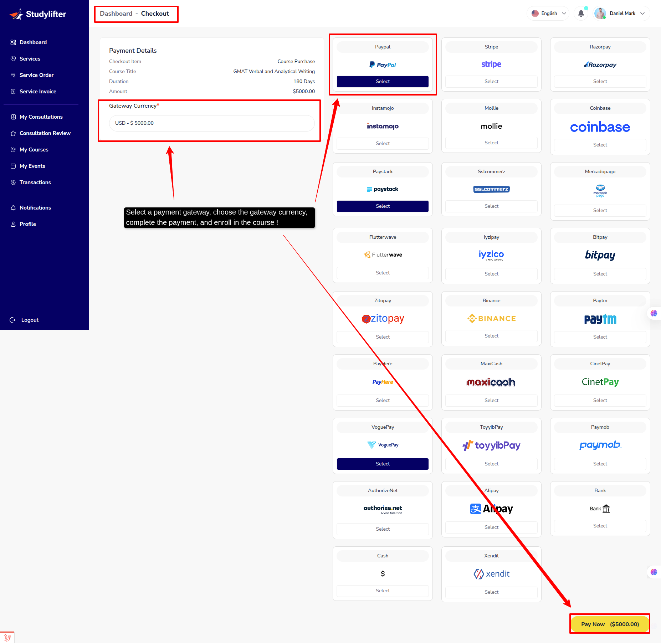Viewport: 661px width, 644px height.
Task: Open Consultation Review in sidebar
Action: 45,133
